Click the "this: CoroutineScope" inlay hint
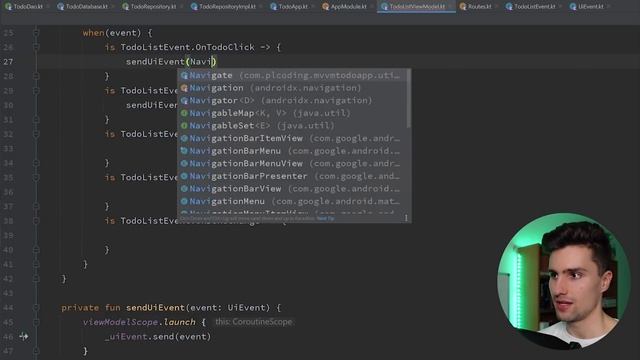 click(x=253, y=322)
